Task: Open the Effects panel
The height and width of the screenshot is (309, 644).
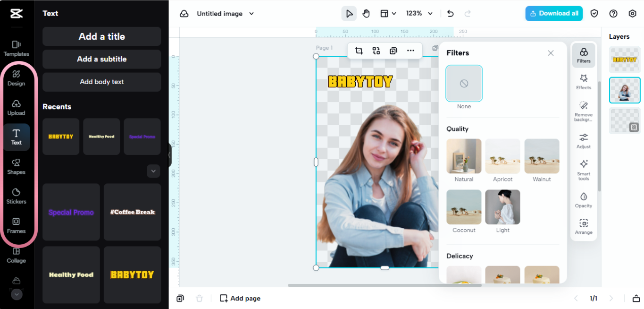Action: click(584, 81)
